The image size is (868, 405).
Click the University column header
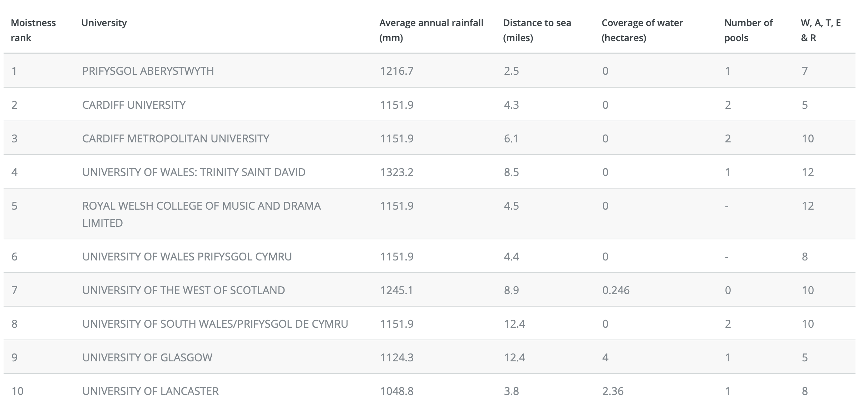pos(104,23)
